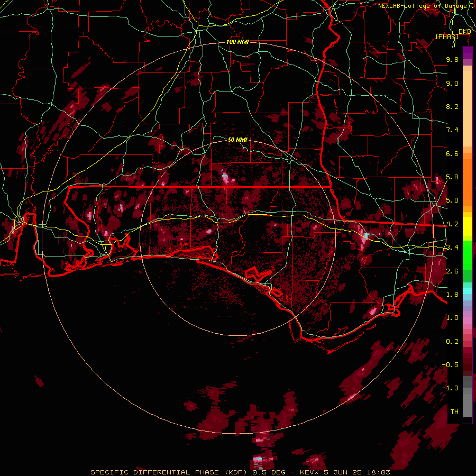Viewport: 476px width, 476px height.
Task: Click the 100 NMI range ring label
Action: coord(237,42)
